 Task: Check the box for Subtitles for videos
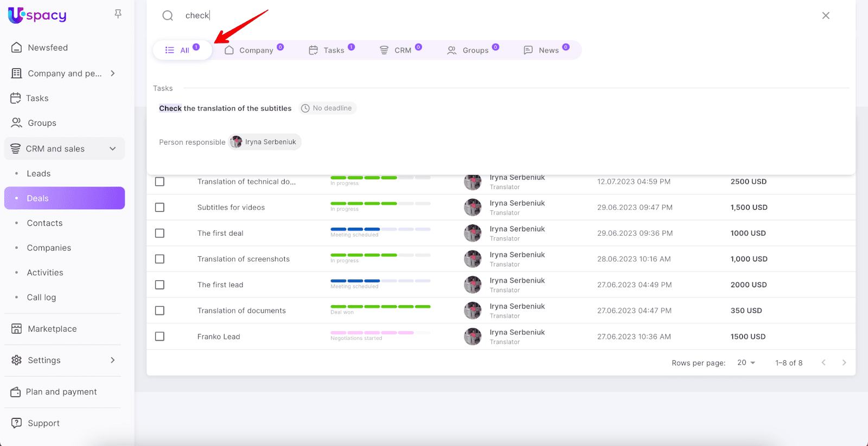(159, 208)
